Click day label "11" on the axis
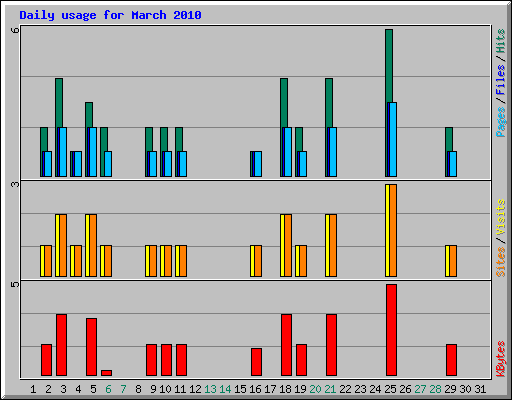 pos(180,389)
